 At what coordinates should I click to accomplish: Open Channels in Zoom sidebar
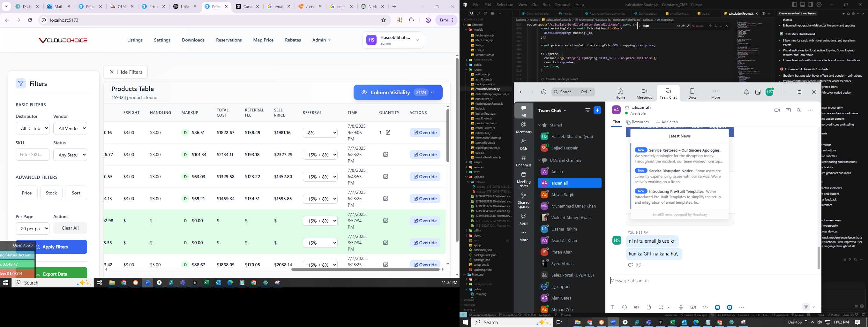(x=524, y=161)
